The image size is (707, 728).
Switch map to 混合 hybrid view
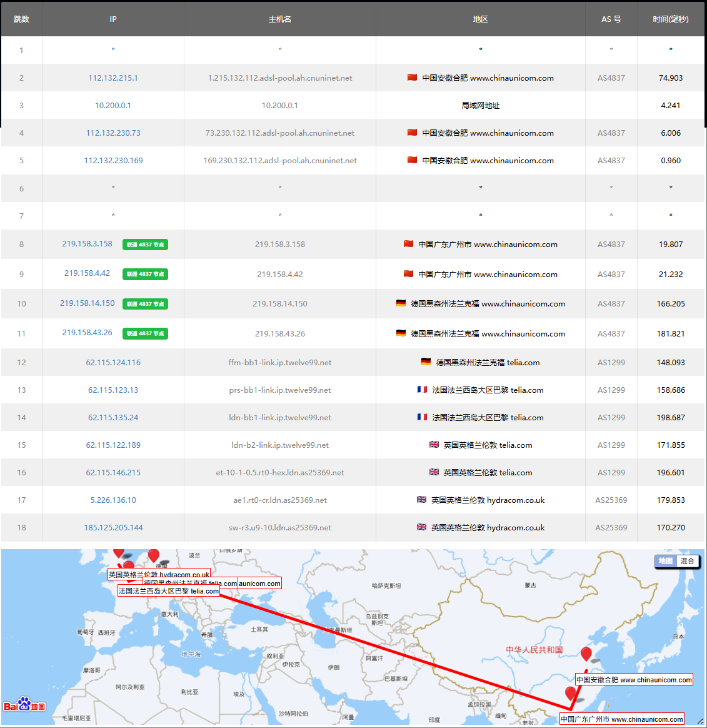point(688,561)
